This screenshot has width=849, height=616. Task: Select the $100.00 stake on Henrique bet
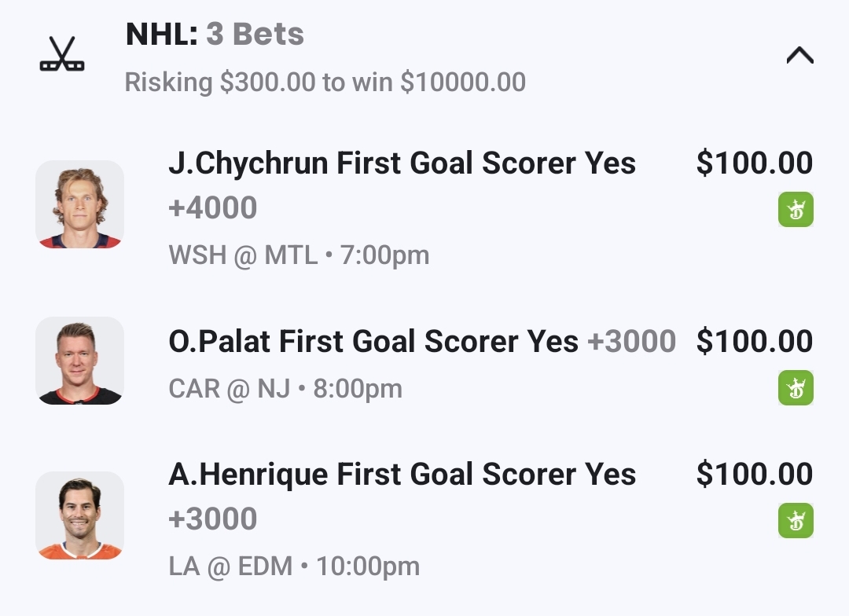(754, 475)
